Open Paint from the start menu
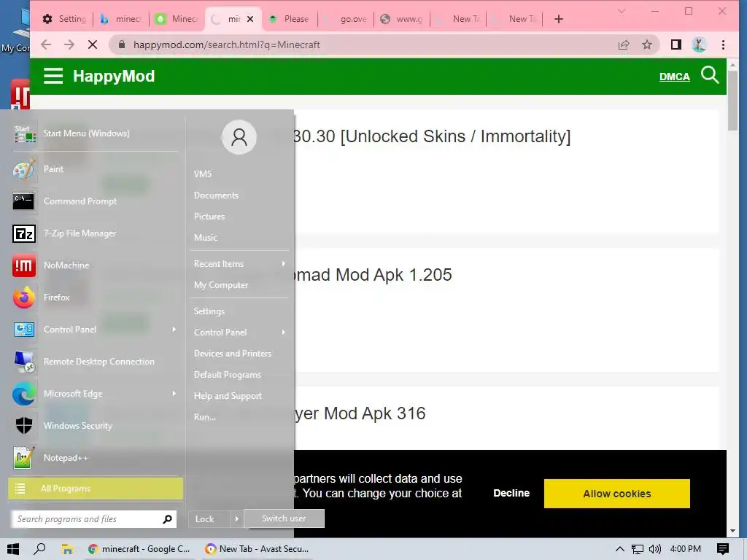747x560 pixels. click(96, 169)
